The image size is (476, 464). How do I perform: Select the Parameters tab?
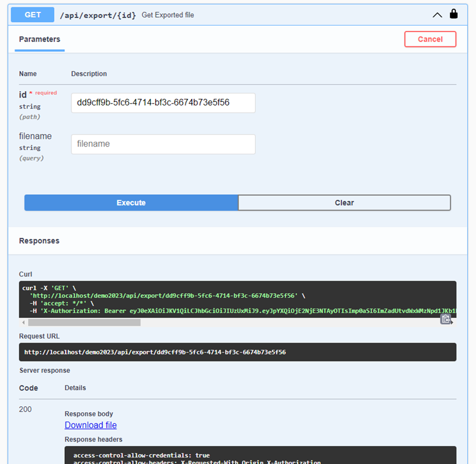tap(39, 39)
